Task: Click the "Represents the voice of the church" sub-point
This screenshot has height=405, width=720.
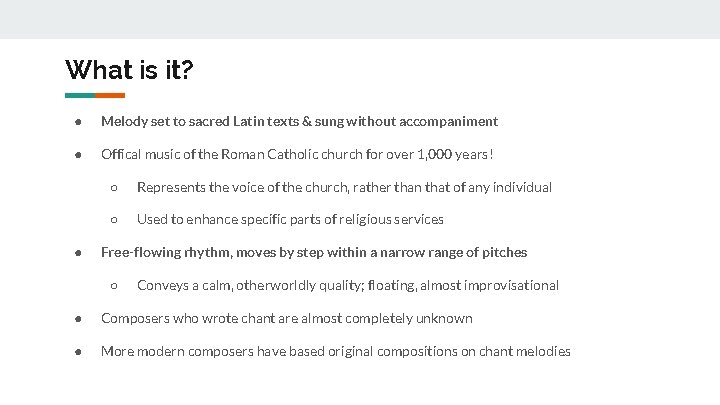Action: click(x=344, y=187)
